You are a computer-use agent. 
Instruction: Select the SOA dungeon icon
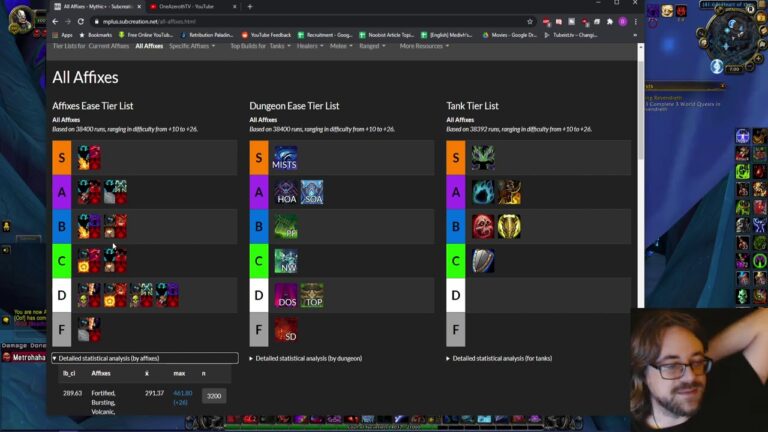coord(312,192)
